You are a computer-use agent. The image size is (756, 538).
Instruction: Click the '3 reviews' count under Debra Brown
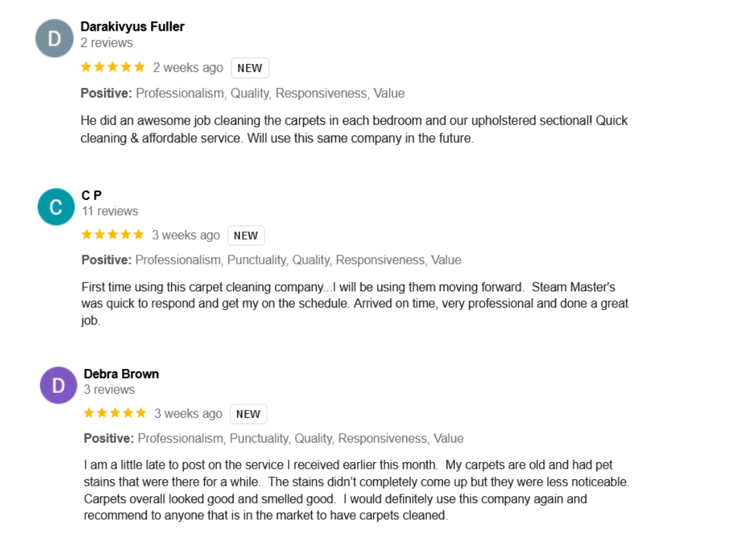[110, 390]
